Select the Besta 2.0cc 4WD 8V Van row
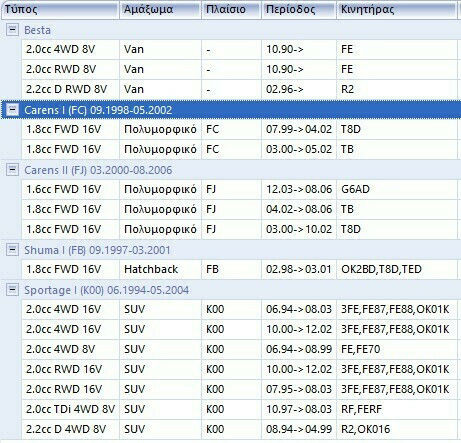This screenshot has width=461, height=443. point(239,49)
